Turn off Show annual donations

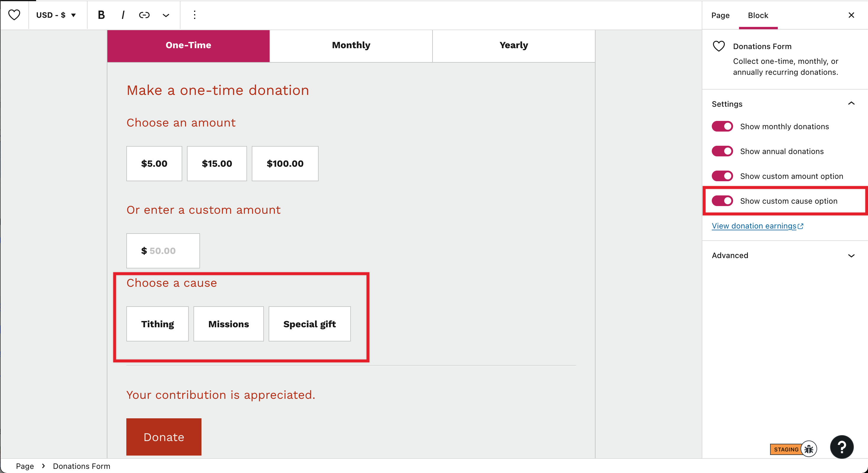click(722, 151)
